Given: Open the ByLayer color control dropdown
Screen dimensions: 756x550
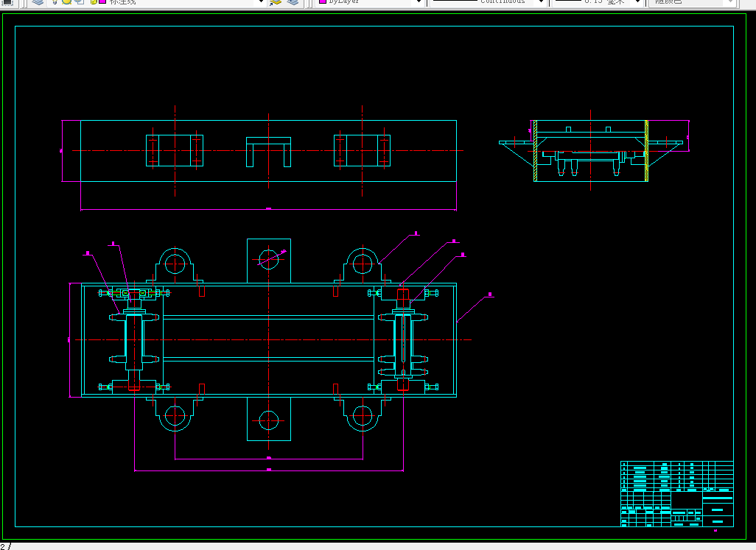Looking at the screenshot, I should tap(419, 2).
